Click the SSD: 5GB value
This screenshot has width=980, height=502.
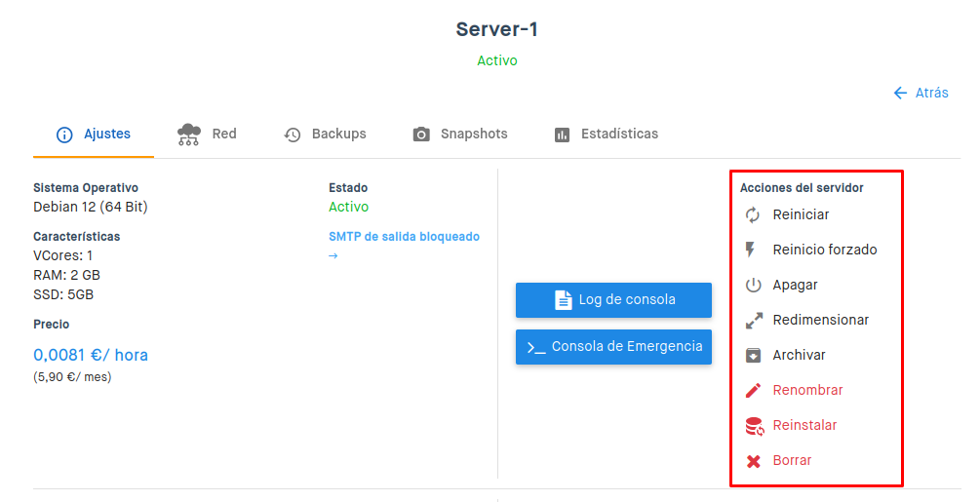point(63,294)
